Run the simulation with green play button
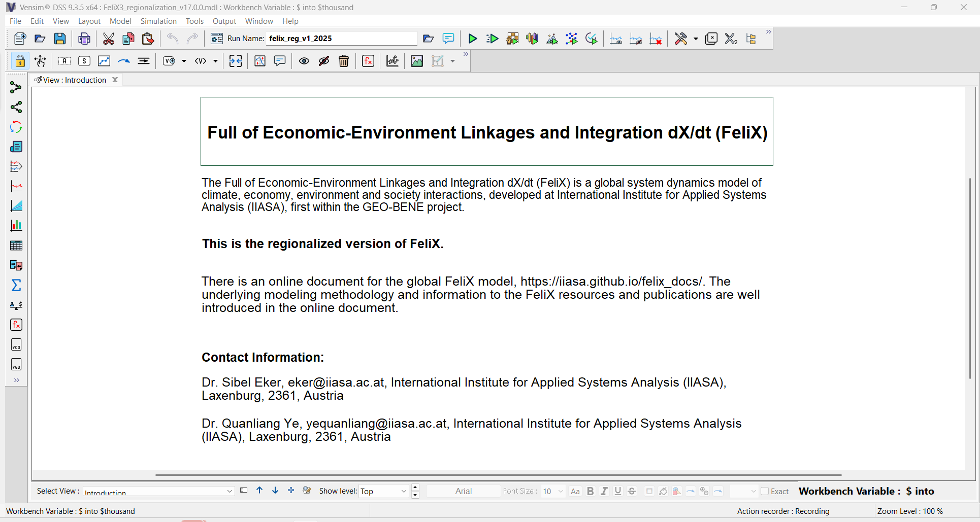 point(472,39)
